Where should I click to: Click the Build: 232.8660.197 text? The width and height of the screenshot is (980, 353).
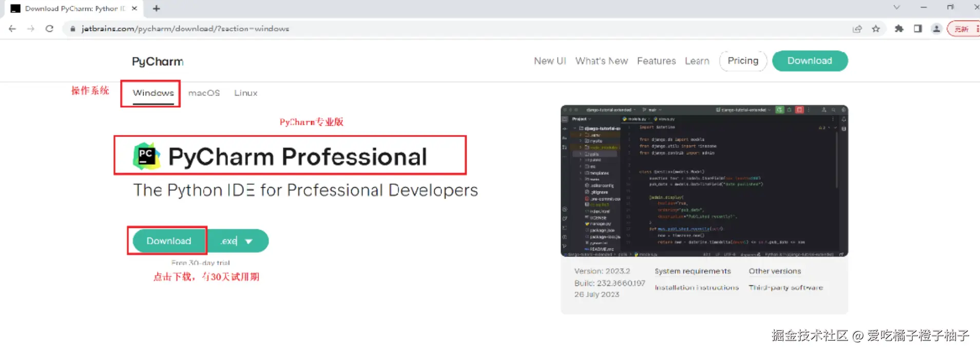(610, 283)
